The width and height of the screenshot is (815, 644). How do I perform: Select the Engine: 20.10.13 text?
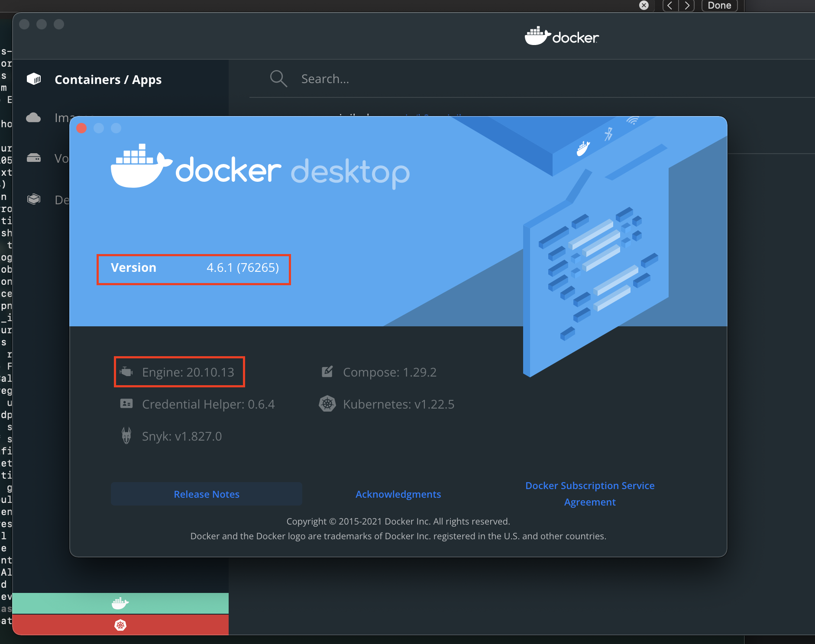[x=188, y=372]
